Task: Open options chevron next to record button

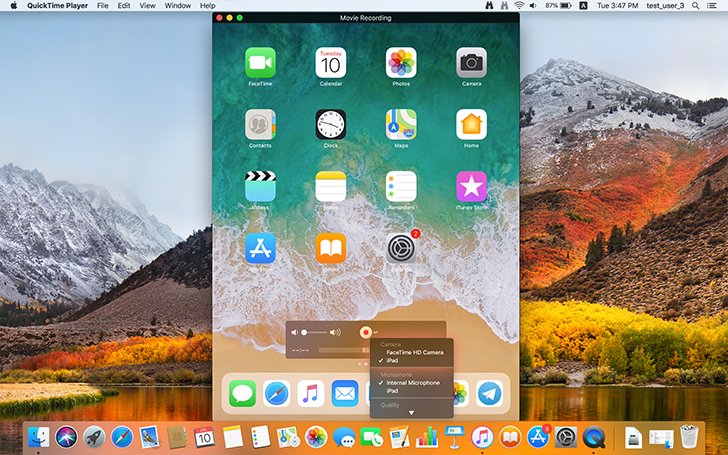Action: coord(375,332)
